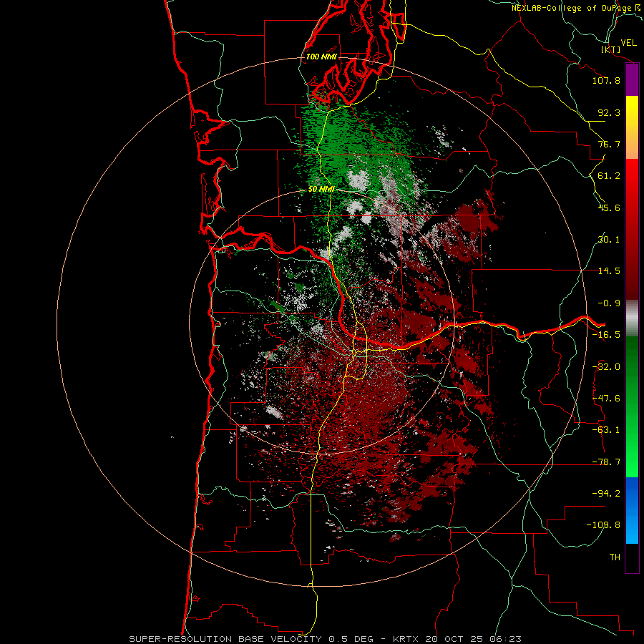Image resolution: width=644 pixels, height=644 pixels.
Task: Select the 107.8 legend value
Action: coord(606,80)
